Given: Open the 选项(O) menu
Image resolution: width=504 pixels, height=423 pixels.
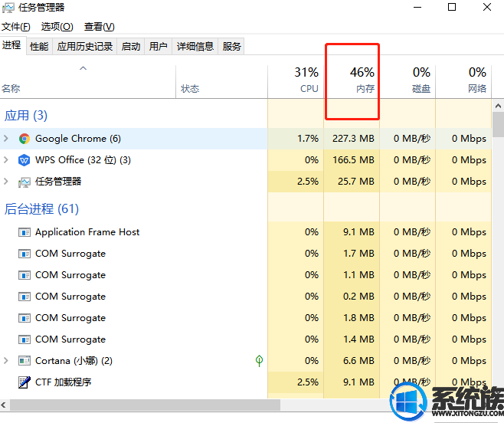Looking at the screenshot, I should pyautogui.click(x=57, y=26).
